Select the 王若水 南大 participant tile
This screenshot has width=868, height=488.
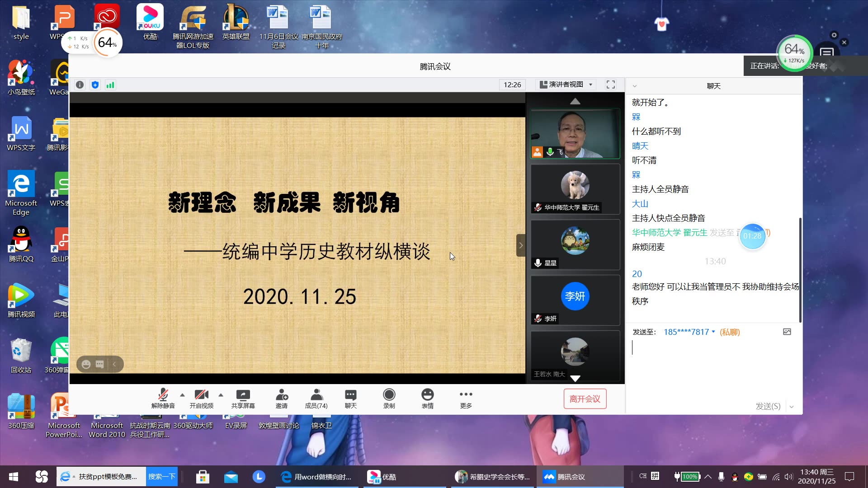pos(575,356)
